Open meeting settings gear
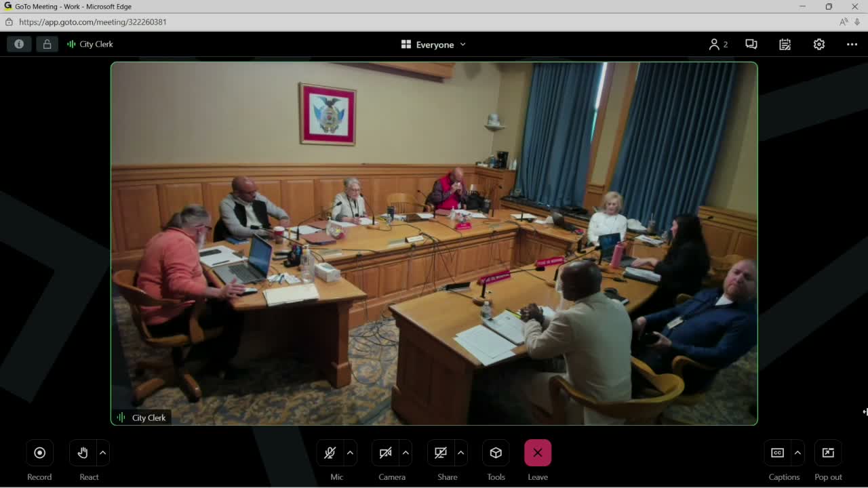Viewport: 868px width, 488px height. pyautogui.click(x=818, y=44)
